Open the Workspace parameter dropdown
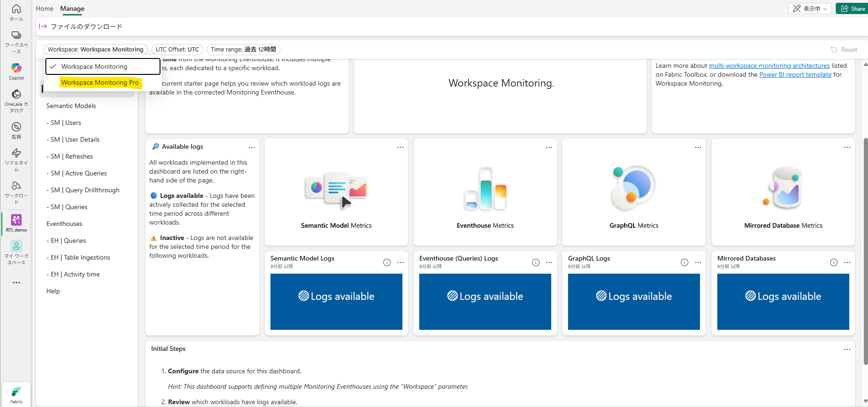The width and height of the screenshot is (868, 407). pyautogui.click(x=96, y=49)
